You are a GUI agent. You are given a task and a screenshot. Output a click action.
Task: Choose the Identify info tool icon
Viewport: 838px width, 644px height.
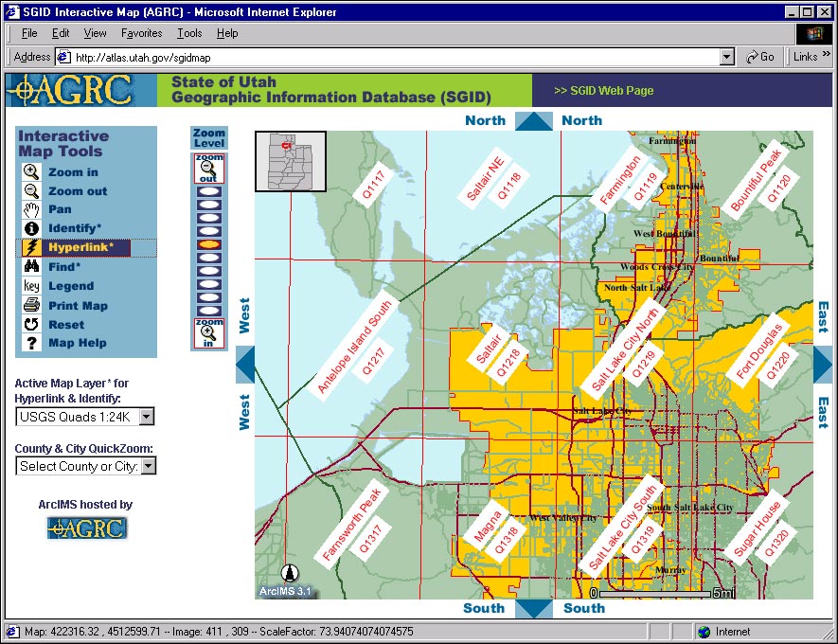[31, 228]
